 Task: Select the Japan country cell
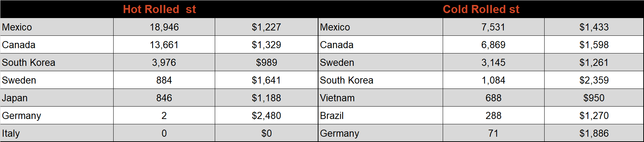57,98
